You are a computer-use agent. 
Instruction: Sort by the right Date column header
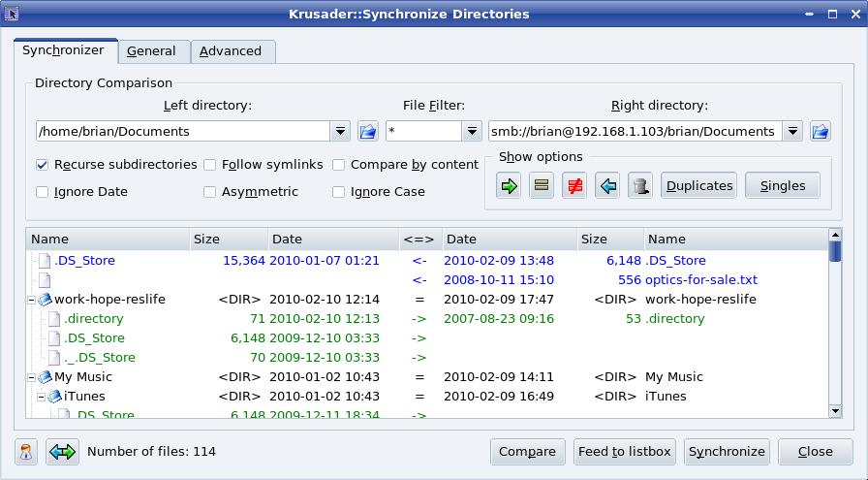pos(510,239)
